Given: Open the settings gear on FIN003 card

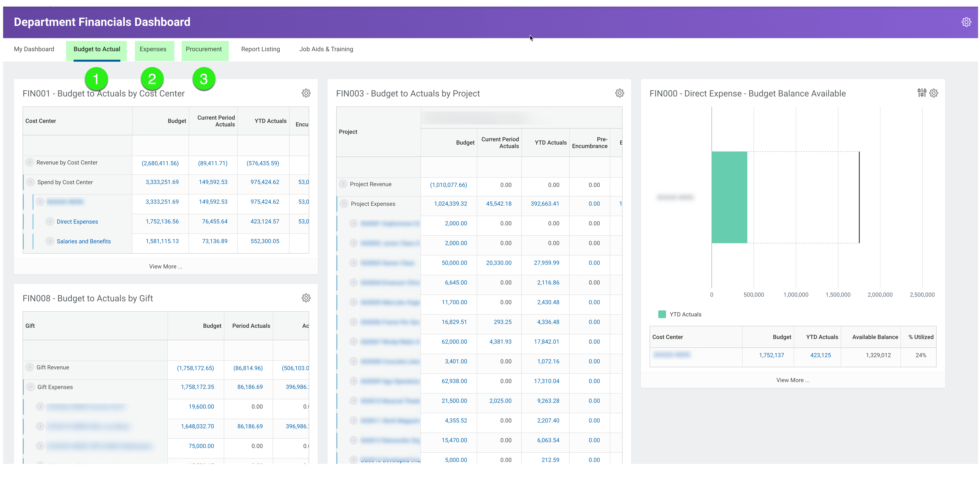Looking at the screenshot, I should point(619,93).
